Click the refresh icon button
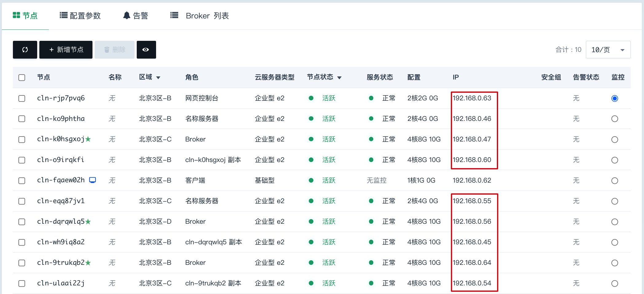Viewport: 644px width, 294px height. coord(25,50)
